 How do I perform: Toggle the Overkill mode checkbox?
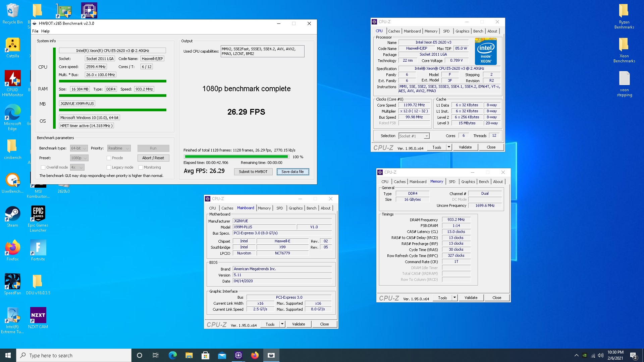click(43, 167)
